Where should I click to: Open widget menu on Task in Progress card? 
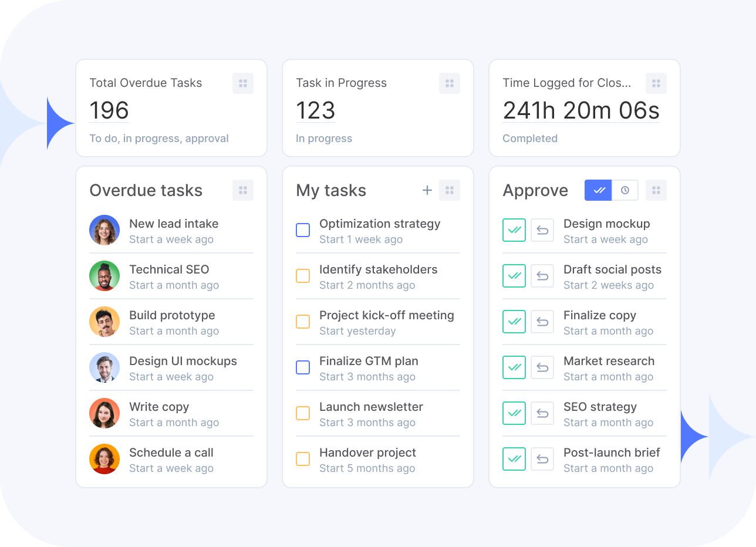click(x=450, y=83)
